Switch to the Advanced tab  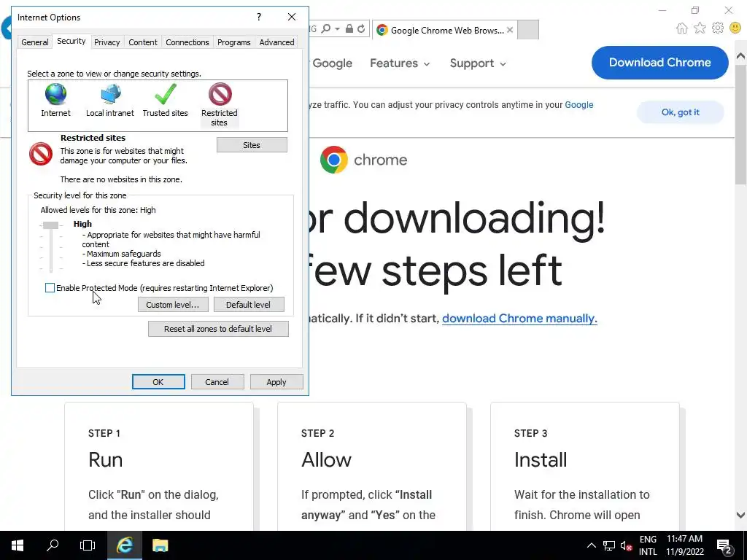tap(276, 42)
